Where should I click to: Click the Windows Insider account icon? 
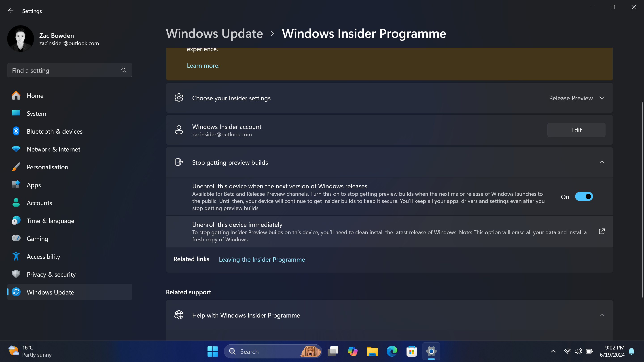pyautogui.click(x=179, y=130)
